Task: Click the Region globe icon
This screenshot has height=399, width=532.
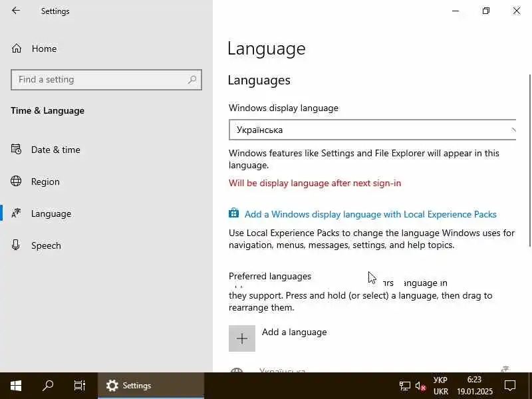Action: coord(16,181)
